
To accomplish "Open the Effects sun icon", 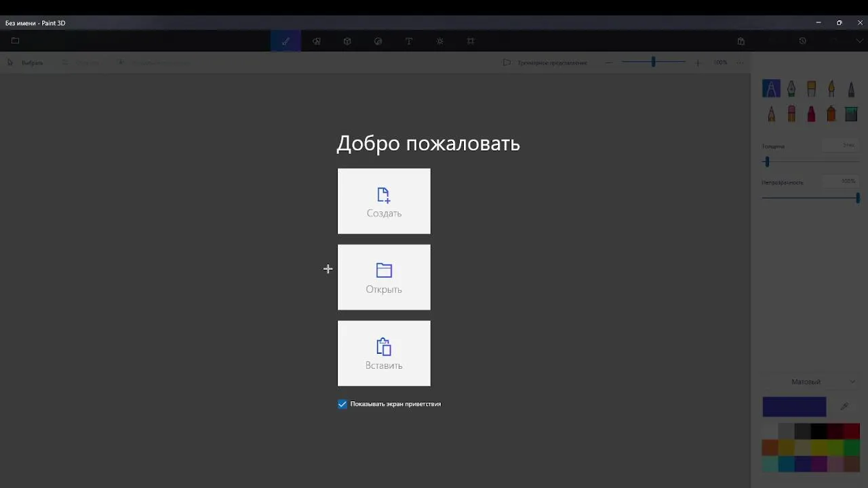I will [440, 41].
